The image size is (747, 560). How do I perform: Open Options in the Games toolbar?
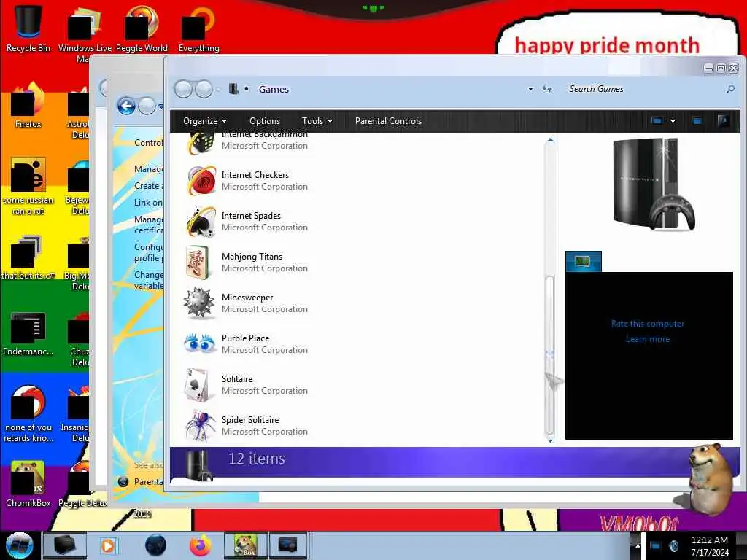click(x=265, y=121)
